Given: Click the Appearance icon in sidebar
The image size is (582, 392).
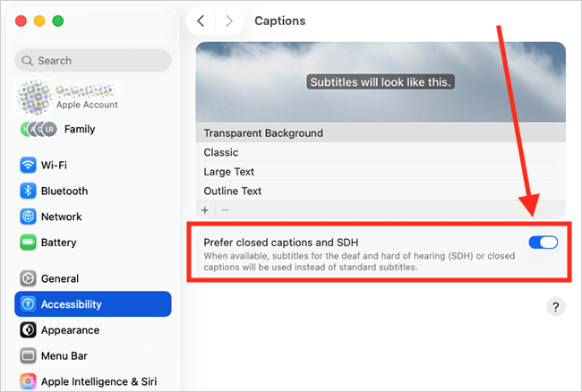Looking at the screenshot, I should (x=28, y=330).
